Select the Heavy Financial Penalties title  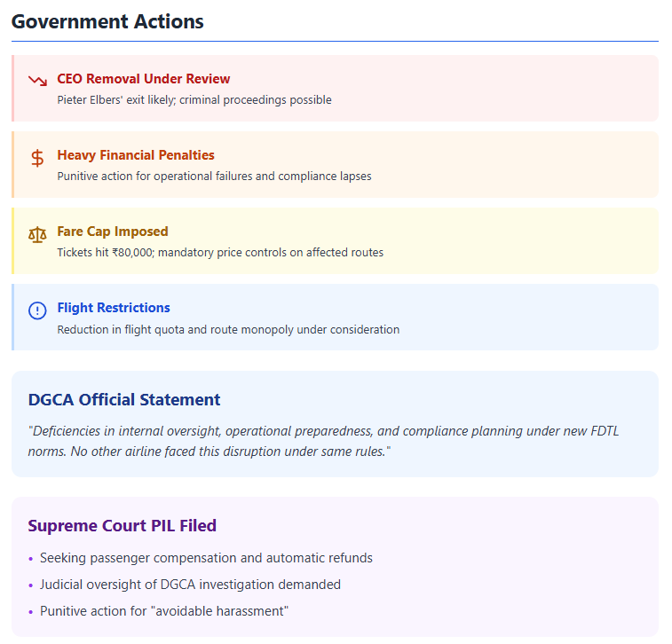pyautogui.click(x=136, y=155)
